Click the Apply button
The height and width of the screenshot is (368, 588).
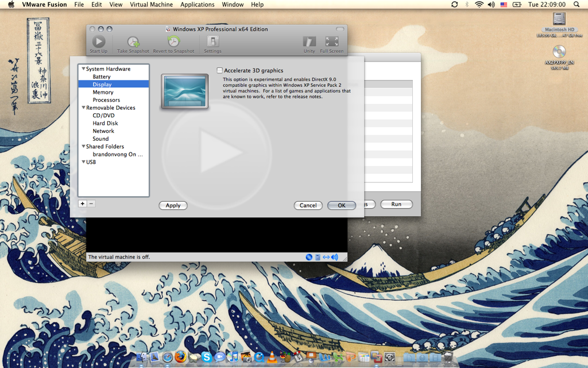click(173, 205)
